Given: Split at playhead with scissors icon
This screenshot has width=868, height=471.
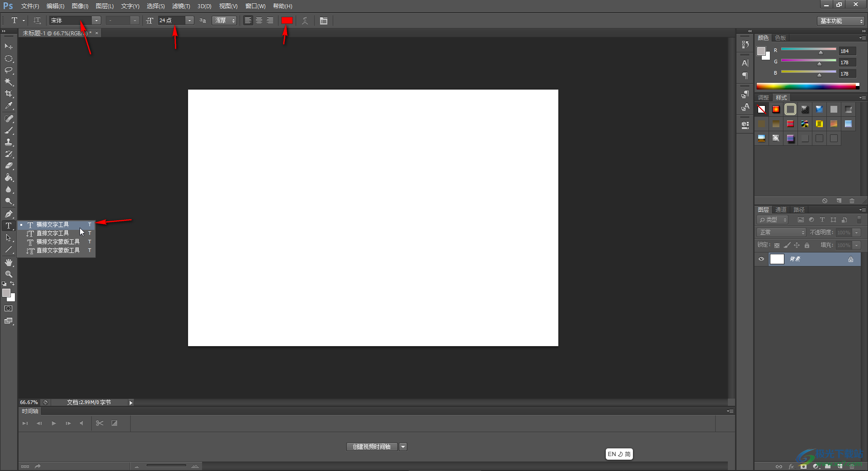Looking at the screenshot, I should pos(100,423).
